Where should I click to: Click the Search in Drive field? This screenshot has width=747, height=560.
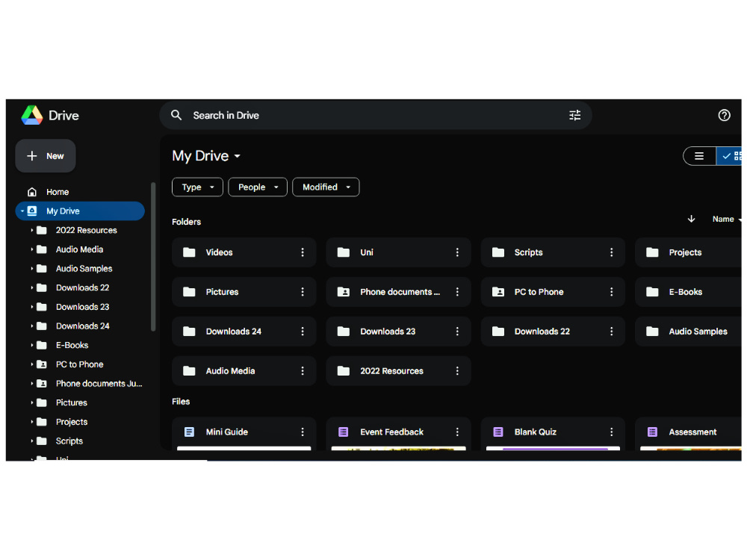[x=376, y=115]
